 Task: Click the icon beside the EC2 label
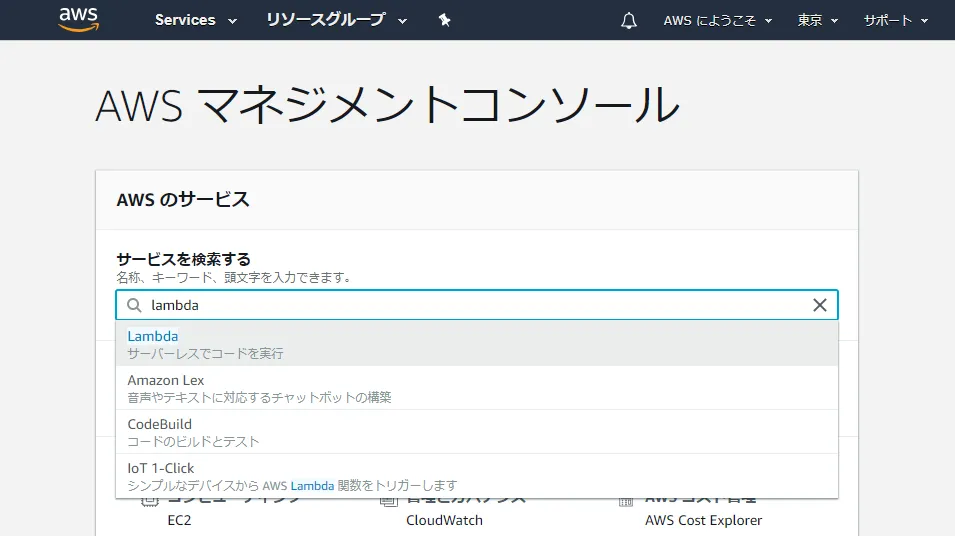pos(151,503)
